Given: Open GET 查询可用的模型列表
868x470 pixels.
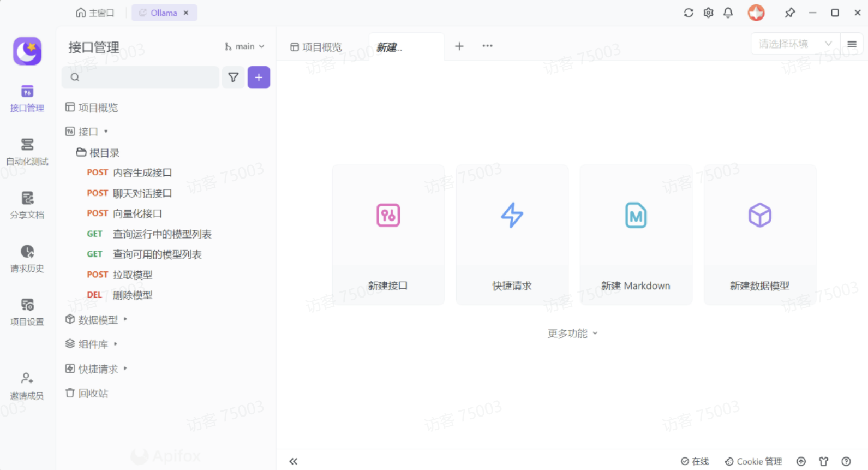Looking at the screenshot, I should [144, 254].
